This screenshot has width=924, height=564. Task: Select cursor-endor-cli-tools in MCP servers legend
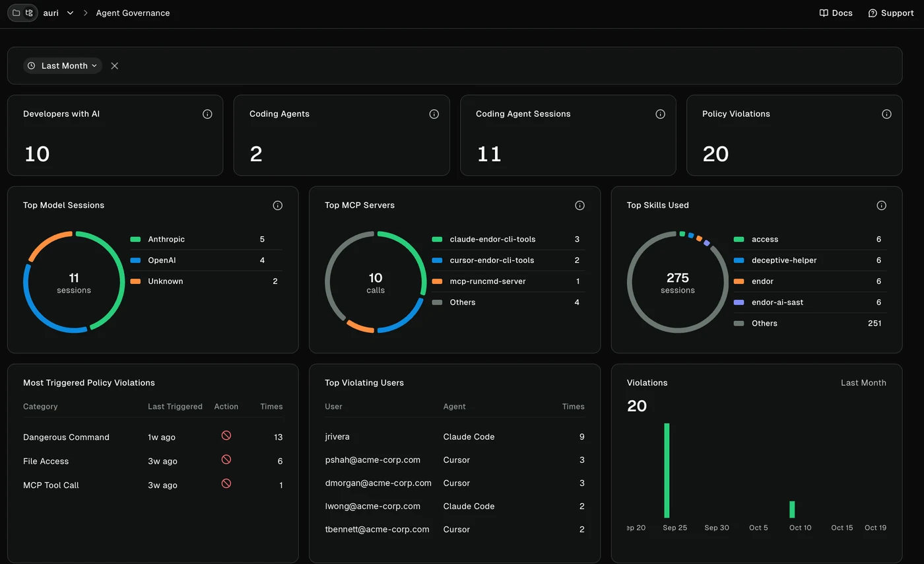(x=508, y=260)
